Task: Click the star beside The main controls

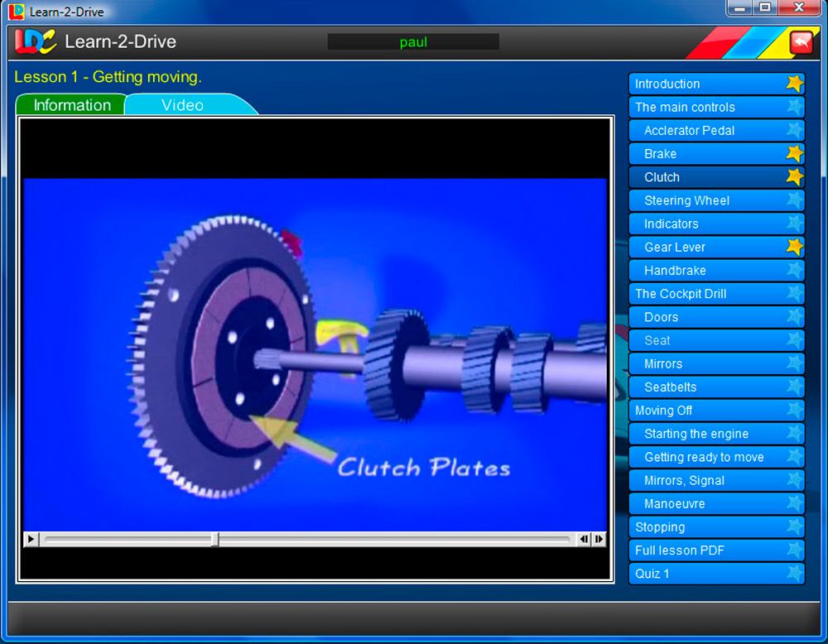Action: coord(795,107)
